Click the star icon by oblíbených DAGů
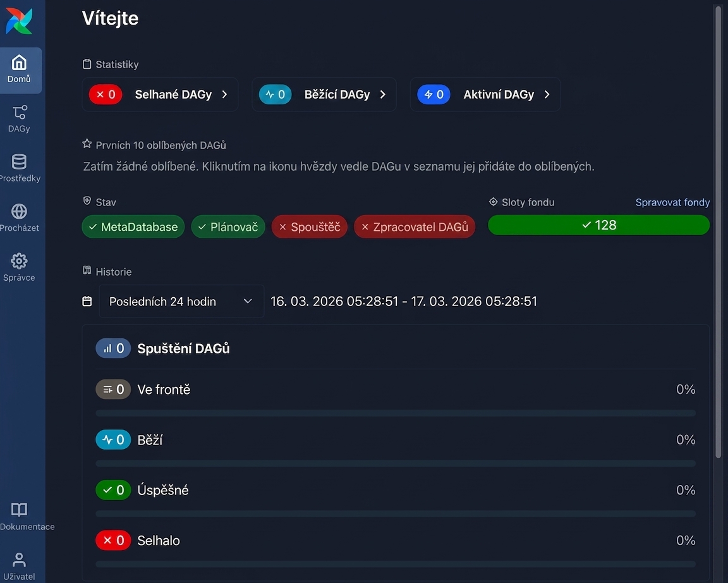The height and width of the screenshot is (583, 728). (87, 144)
